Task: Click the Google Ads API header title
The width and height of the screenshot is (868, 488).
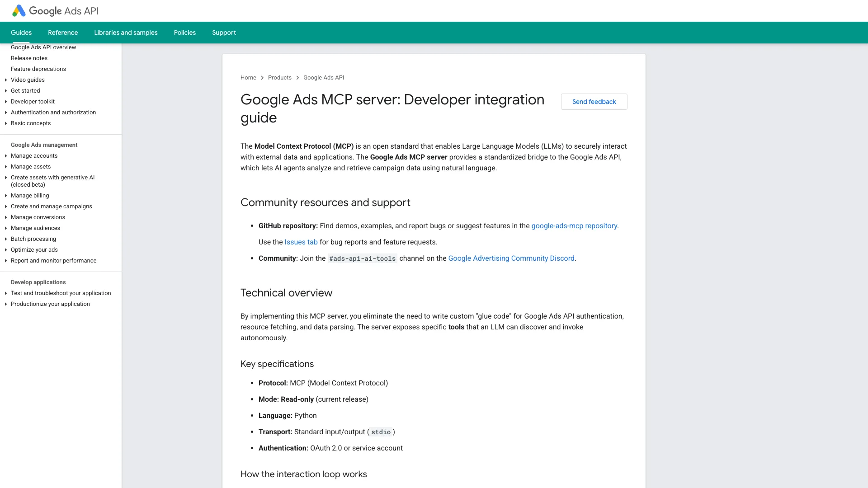Action: pyautogui.click(x=64, y=11)
